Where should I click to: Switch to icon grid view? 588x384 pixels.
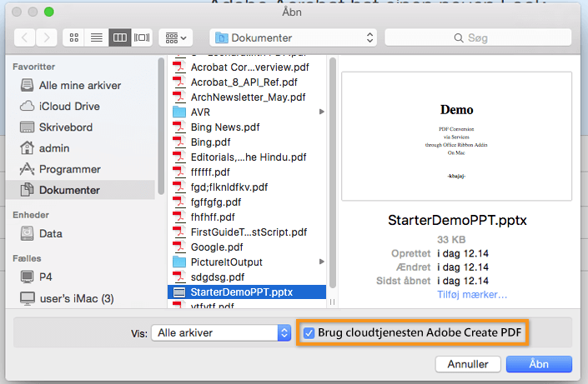(74, 37)
